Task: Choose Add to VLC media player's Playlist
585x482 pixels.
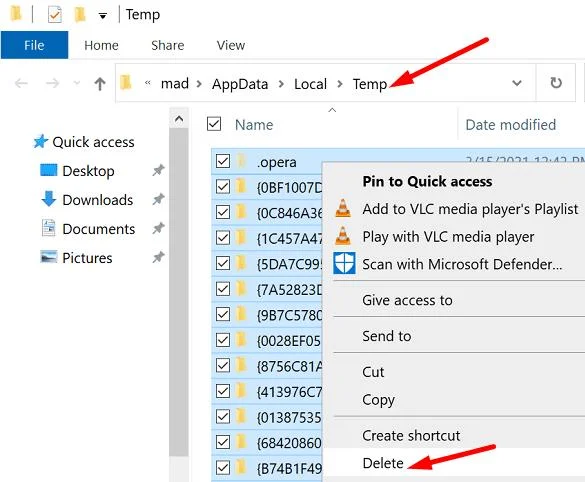Action: (470, 209)
